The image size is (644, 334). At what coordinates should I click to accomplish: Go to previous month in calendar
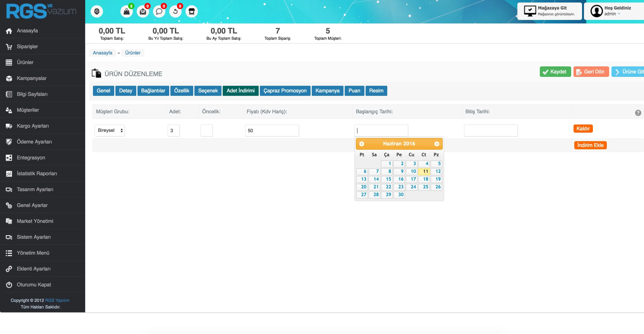[361, 144]
